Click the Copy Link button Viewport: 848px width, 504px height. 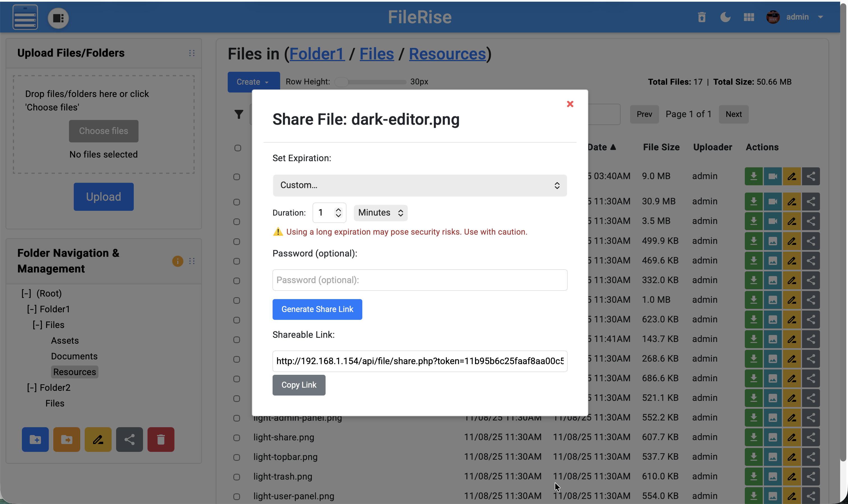tap(299, 385)
